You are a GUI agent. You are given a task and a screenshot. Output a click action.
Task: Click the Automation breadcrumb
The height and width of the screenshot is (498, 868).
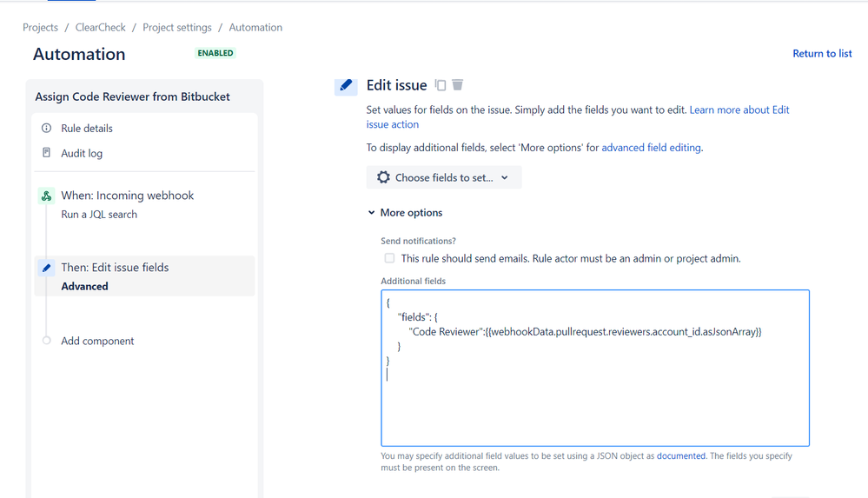(x=255, y=27)
